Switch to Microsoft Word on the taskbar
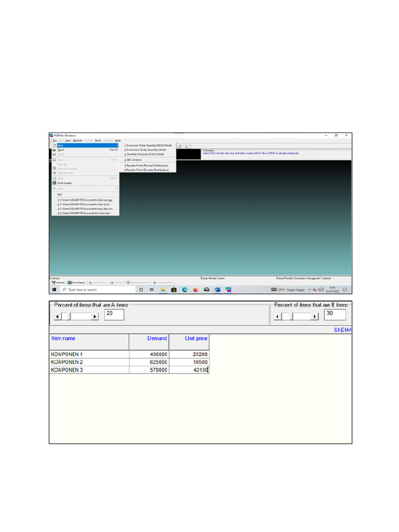399x532 pixels. (218, 290)
